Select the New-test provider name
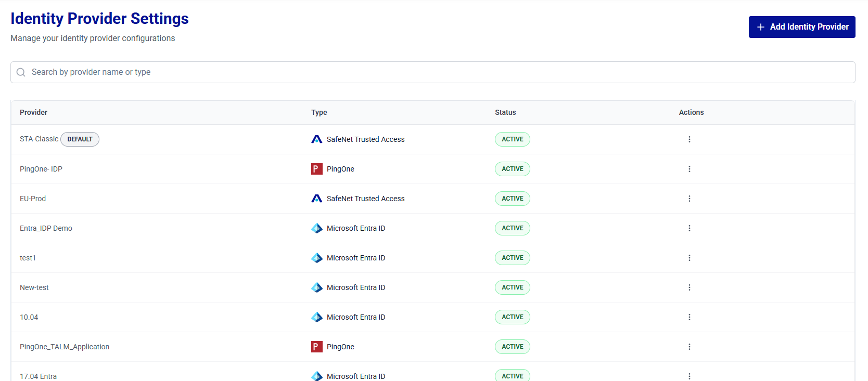This screenshot has width=868, height=381. (x=34, y=287)
